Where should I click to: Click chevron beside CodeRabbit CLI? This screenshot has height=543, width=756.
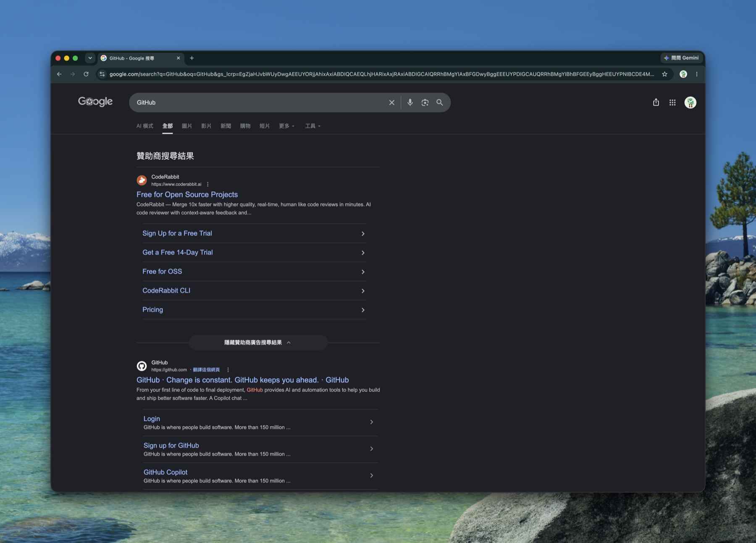pos(363,291)
